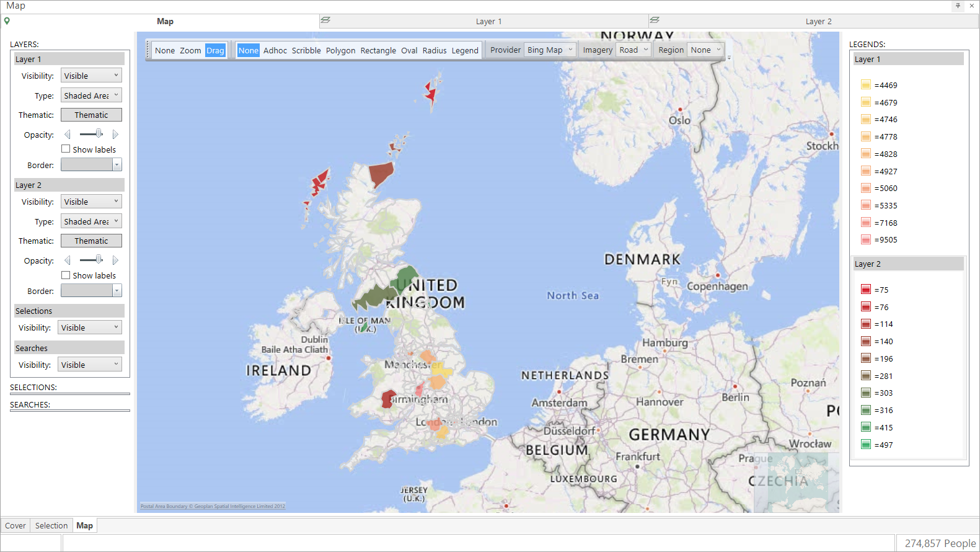
Task: Click the Selections header in Layers panel
Action: [69, 311]
